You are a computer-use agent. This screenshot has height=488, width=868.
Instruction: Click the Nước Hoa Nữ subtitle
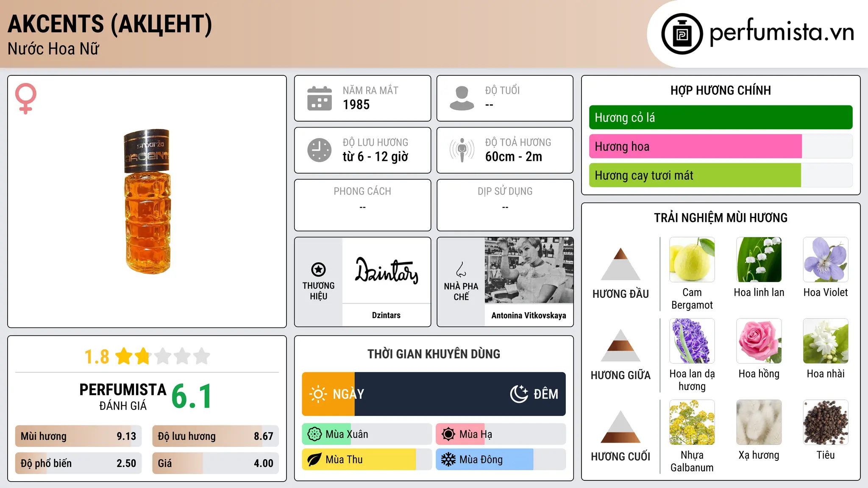tap(53, 49)
